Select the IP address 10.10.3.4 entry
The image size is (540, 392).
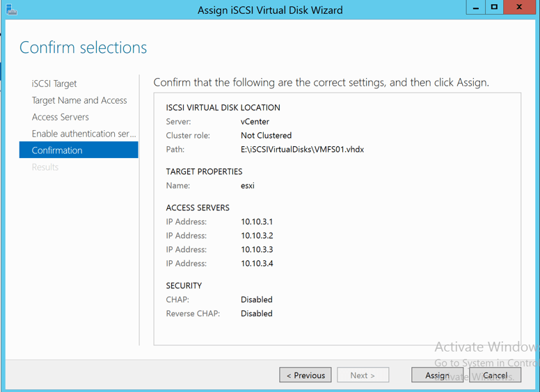(257, 264)
